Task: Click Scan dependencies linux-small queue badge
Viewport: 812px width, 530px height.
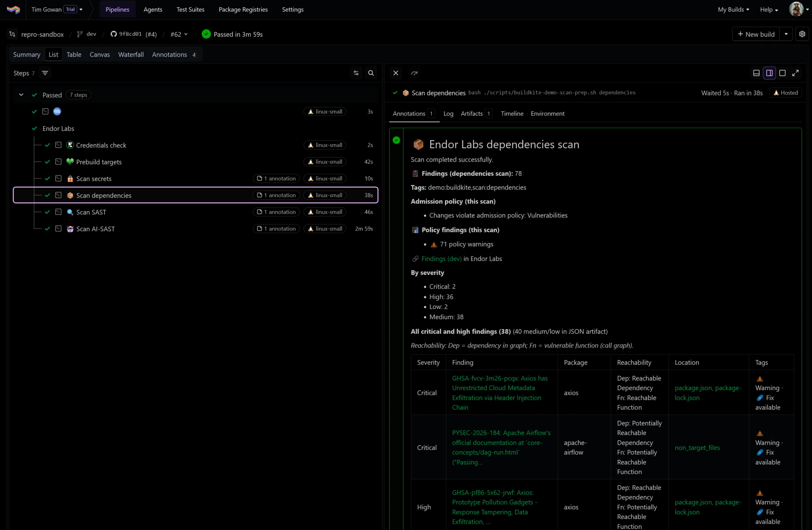Action: tap(325, 195)
